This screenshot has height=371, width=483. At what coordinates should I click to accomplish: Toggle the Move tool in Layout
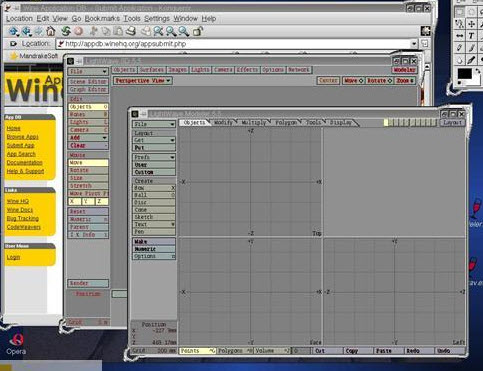(88, 163)
